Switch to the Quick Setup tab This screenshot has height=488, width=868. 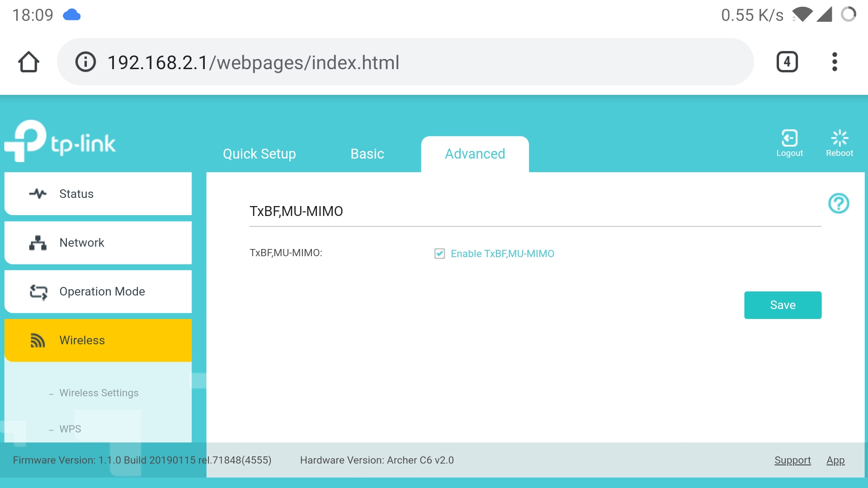259,154
